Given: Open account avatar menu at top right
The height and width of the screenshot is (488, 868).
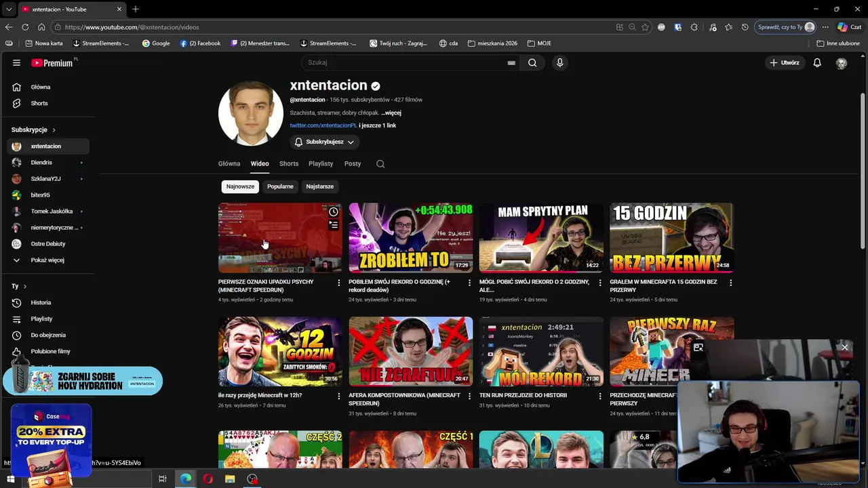Looking at the screenshot, I should [842, 63].
